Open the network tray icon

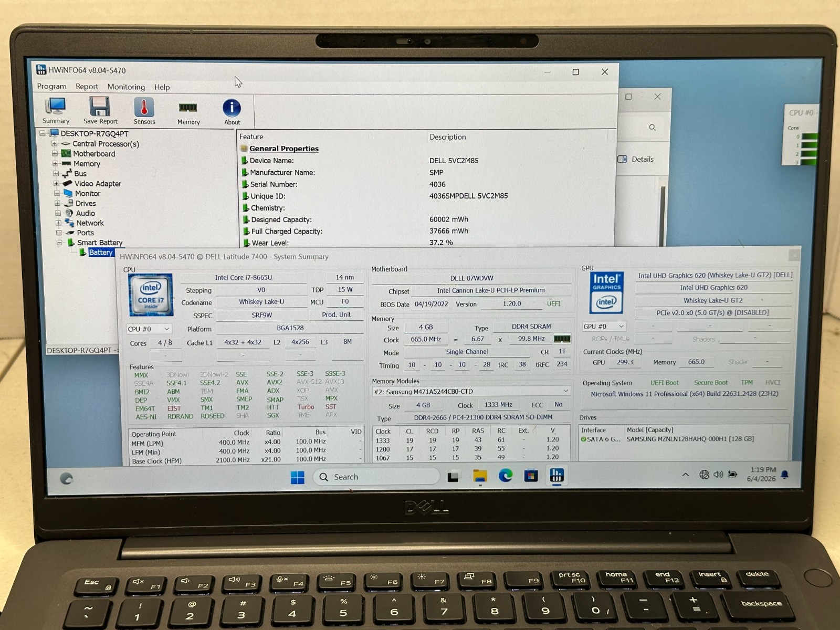[x=704, y=475]
